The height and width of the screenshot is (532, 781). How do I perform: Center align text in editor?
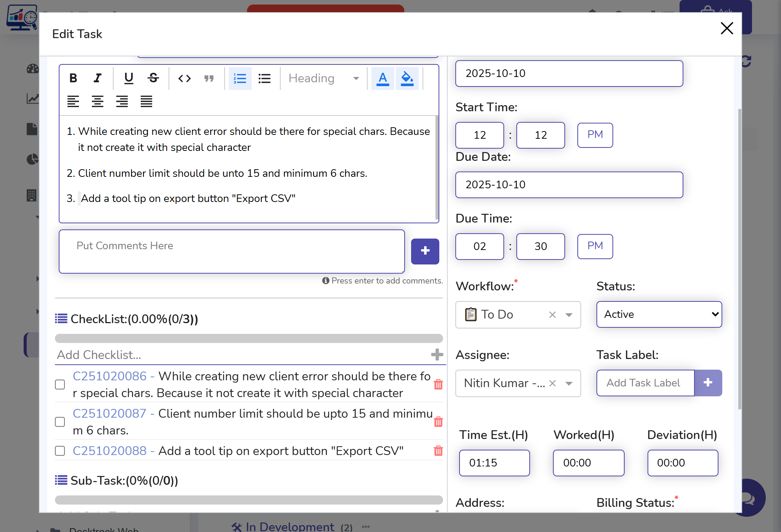tap(98, 101)
